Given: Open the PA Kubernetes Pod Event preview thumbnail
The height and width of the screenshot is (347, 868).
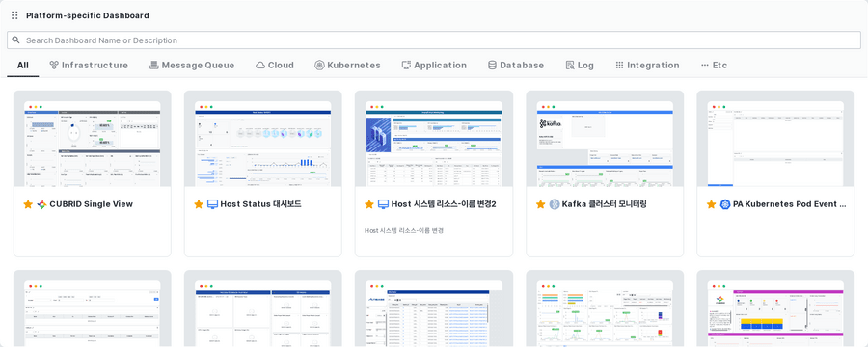Looking at the screenshot, I should pyautogui.click(x=775, y=139).
